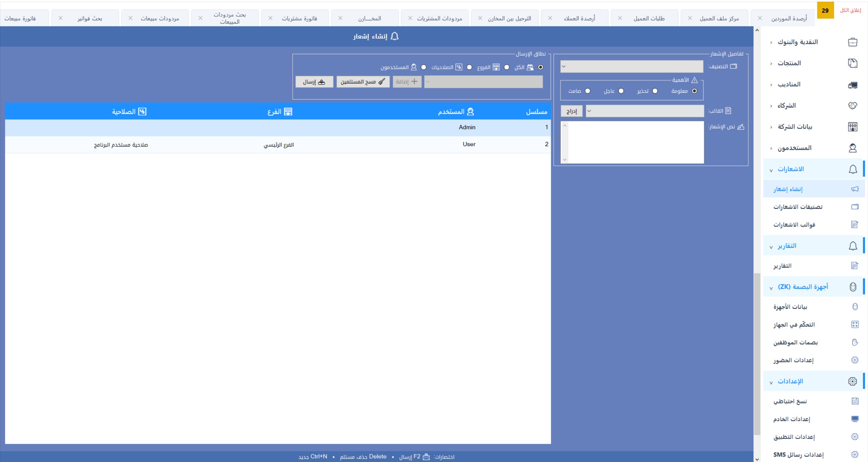Close the مردودات المشتريات tab
This screenshot has height=462, width=868.
(410, 18)
